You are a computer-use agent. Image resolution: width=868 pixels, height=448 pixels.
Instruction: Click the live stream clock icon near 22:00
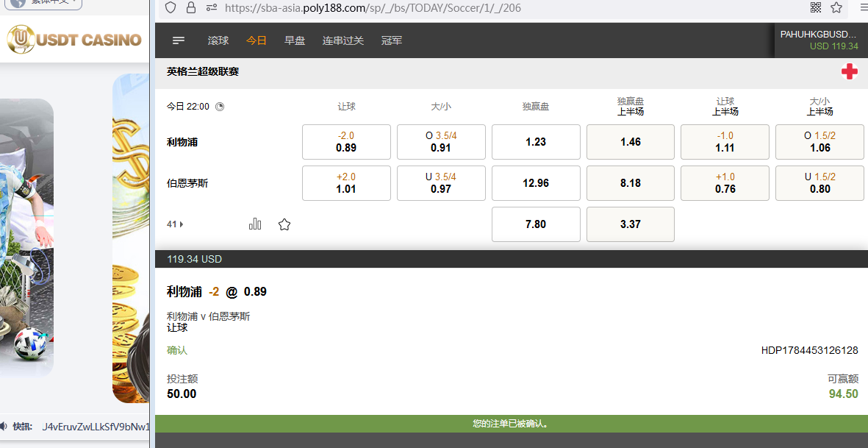(219, 107)
